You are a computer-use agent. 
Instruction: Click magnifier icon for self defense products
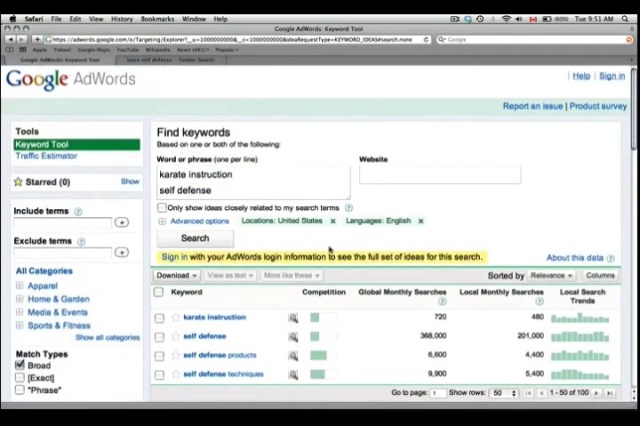tap(293, 356)
